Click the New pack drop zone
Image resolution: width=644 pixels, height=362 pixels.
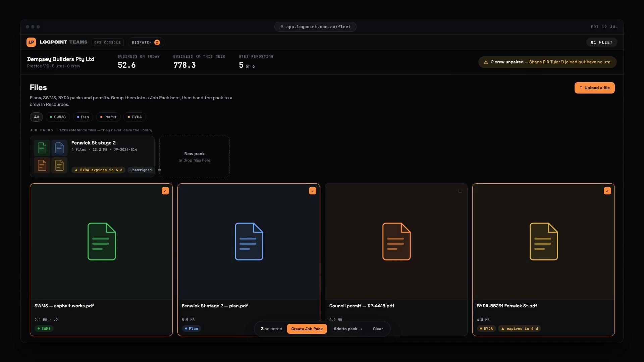(195, 157)
